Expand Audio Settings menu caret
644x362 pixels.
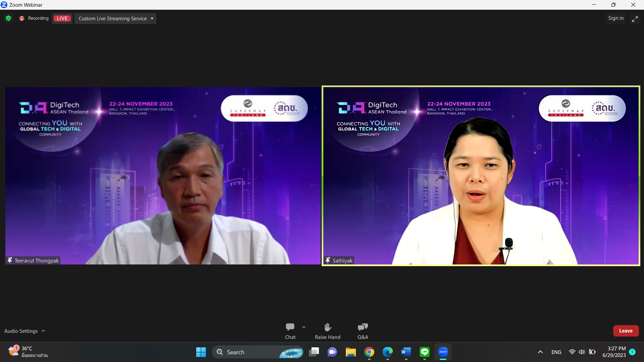(43, 331)
